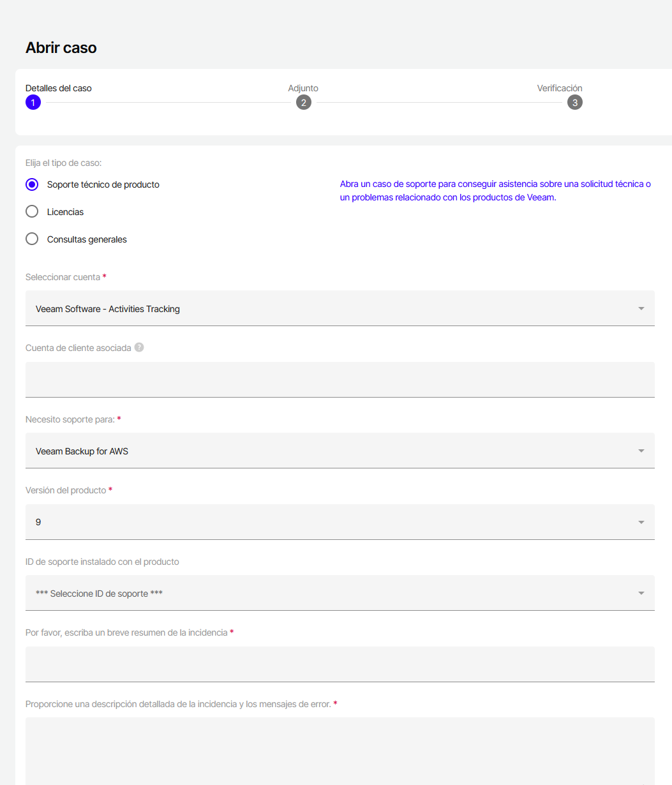Open the Versión del producto dropdown
Screen dimensions: 672x785
tap(340, 522)
